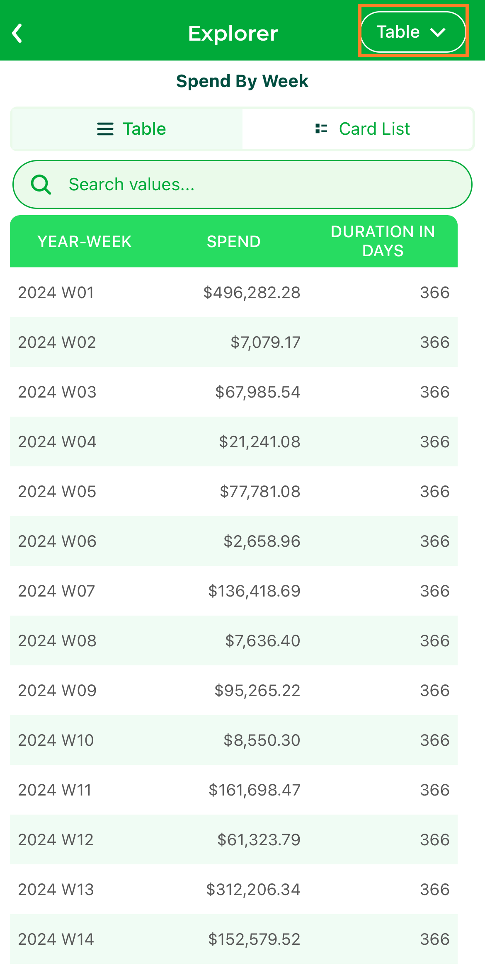485x980 pixels.
Task: Click the 366 duration in W05 row
Action: click(x=435, y=491)
